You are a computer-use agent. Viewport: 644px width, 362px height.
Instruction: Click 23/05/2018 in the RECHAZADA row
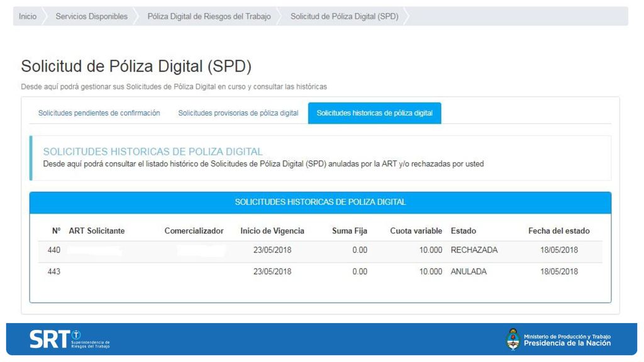[x=272, y=250]
